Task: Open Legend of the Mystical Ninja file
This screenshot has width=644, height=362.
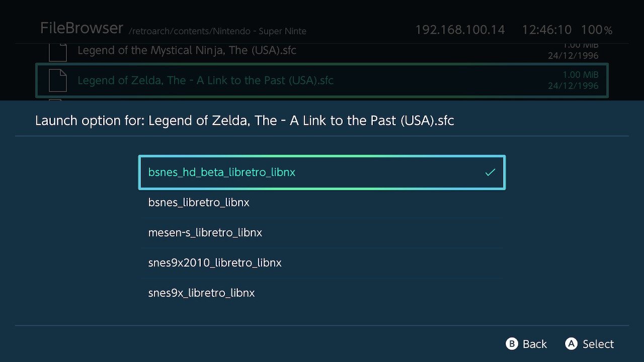Action: (x=187, y=51)
